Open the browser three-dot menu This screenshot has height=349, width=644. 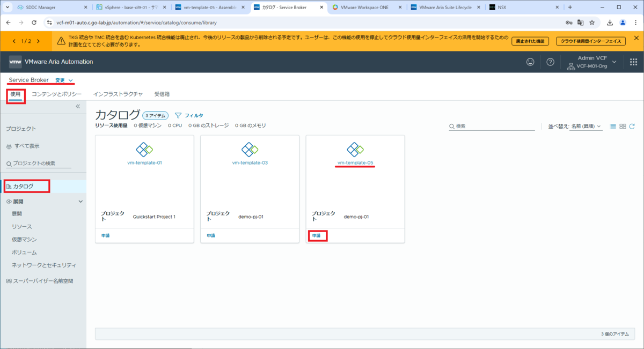pos(635,23)
